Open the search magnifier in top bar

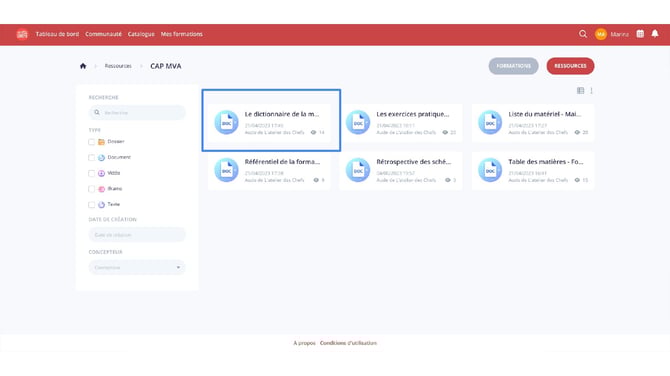583,34
